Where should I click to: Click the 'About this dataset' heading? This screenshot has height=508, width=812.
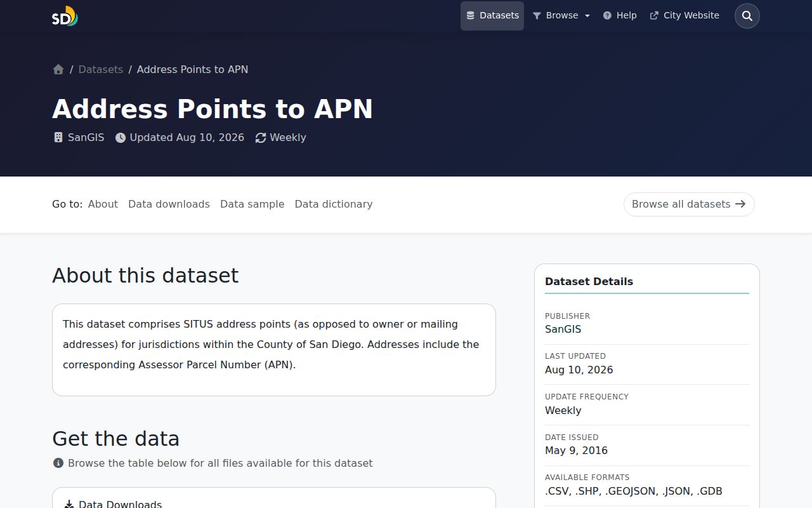pyautogui.click(x=145, y=276)
